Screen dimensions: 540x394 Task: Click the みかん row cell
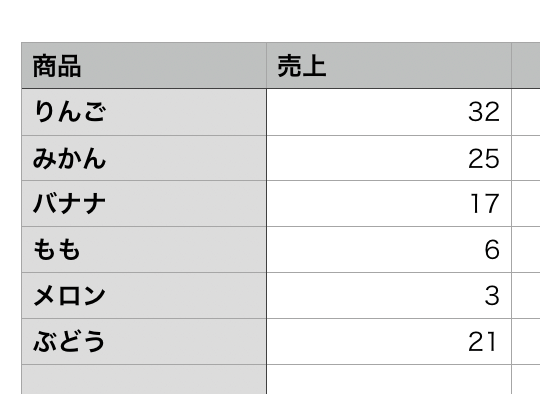tap(144, 158)
